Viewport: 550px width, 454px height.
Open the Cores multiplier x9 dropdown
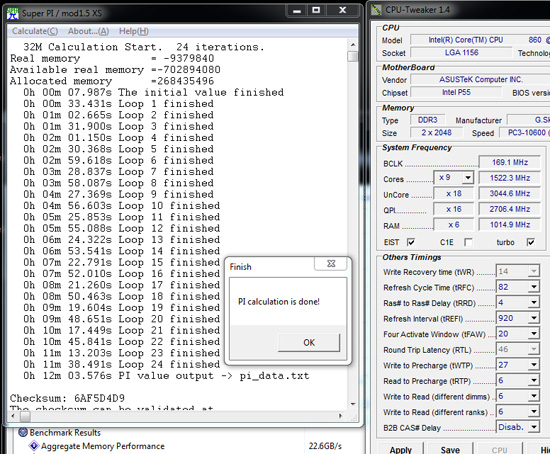point(468,178)
